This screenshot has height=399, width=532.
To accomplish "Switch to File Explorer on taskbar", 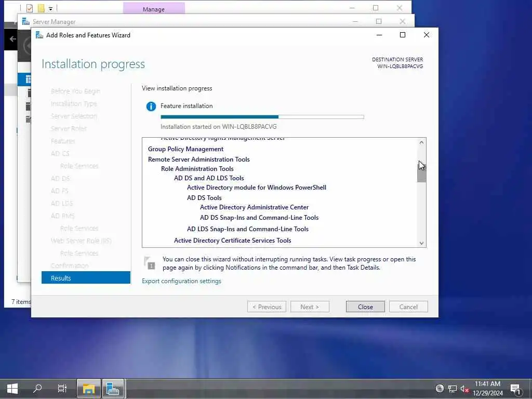I will (88, 389).
